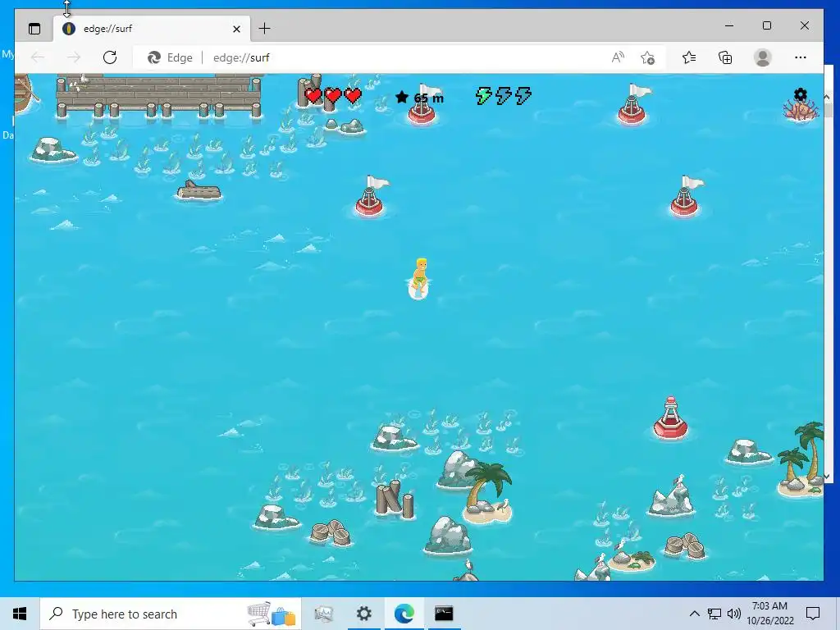Click the first red heart life icon

[313, 96]
